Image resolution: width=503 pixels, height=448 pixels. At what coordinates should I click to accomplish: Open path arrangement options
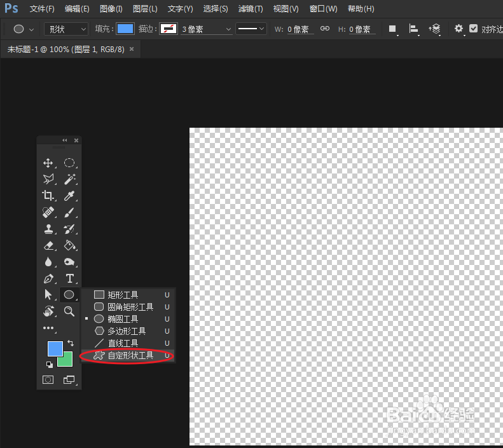point(435,29)
